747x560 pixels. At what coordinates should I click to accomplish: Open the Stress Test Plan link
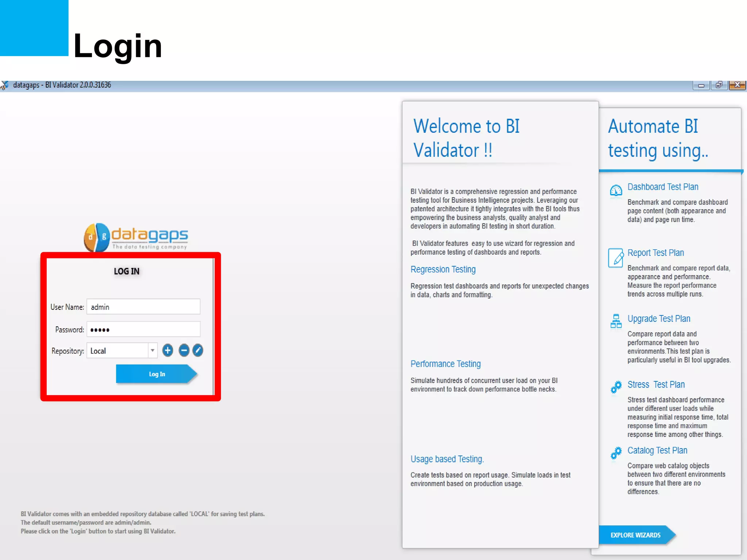[x=656, y=385]
